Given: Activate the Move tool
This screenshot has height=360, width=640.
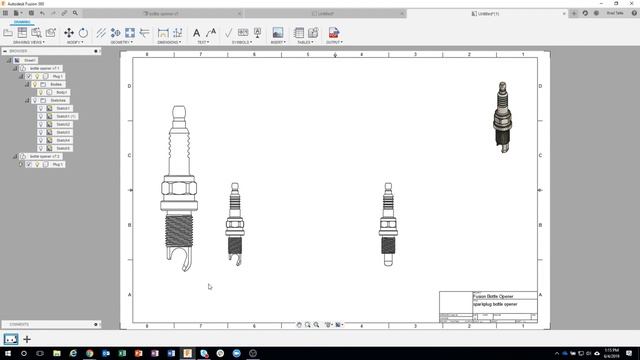Looking at the screenshot, I should [x=69, y=33].
